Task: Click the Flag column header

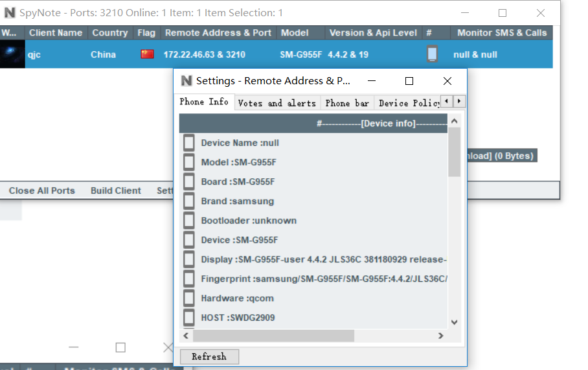Action: (146, 32)
